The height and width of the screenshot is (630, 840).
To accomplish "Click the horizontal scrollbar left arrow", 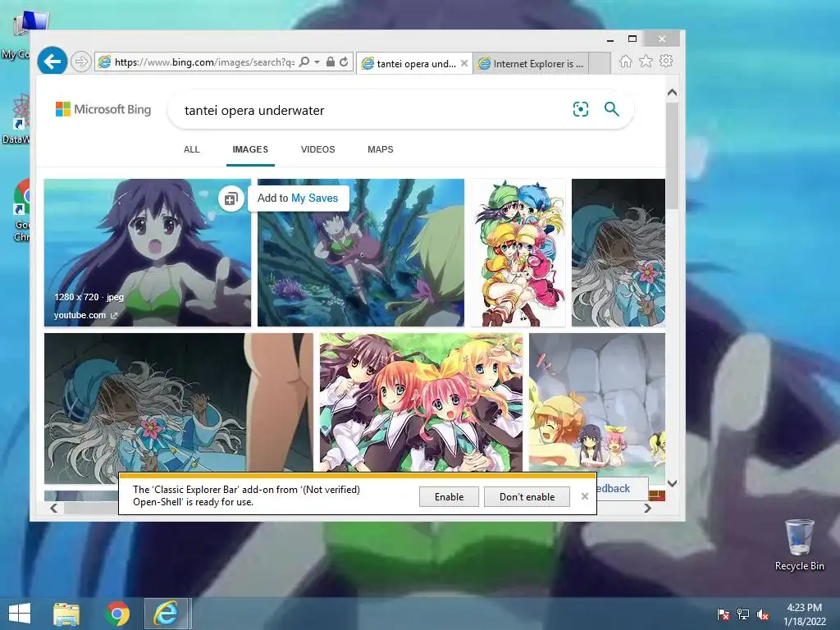I will point(53,508).
